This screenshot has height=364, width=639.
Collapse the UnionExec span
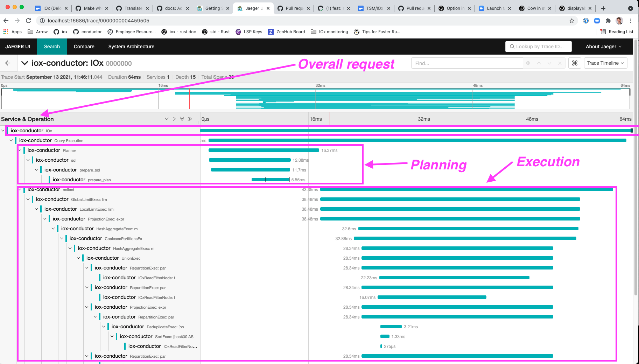click(78, 258)
